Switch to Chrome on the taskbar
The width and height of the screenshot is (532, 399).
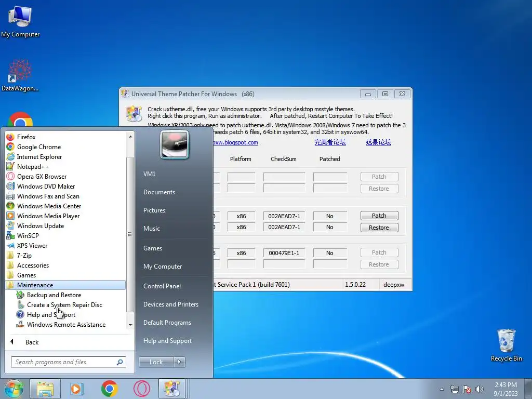[x=109, y=389]
